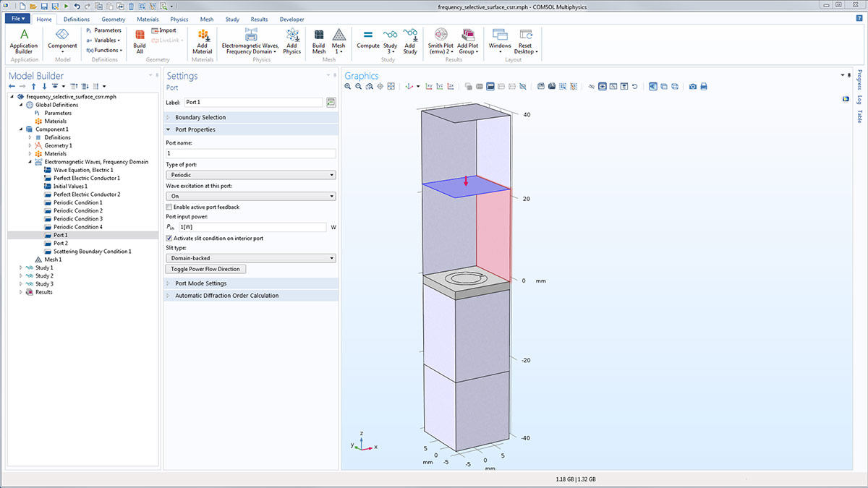868x488 pixels.
Task: Select Port 2 in the model tree
Action: 61,244
